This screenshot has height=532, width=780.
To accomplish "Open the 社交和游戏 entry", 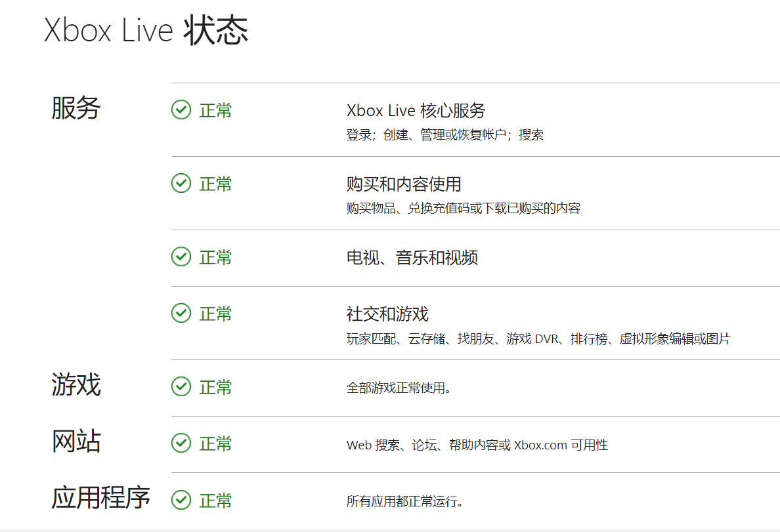I will pyautogui.click(x=387, y=314).
